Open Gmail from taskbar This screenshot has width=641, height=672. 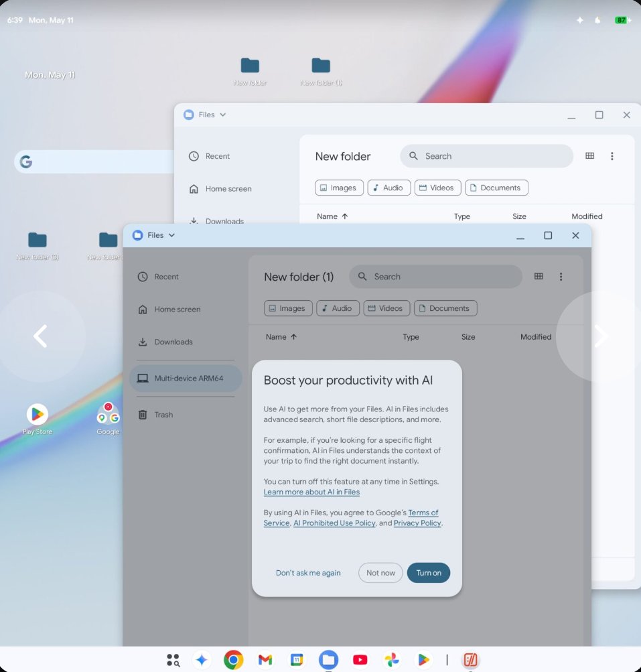265,659
